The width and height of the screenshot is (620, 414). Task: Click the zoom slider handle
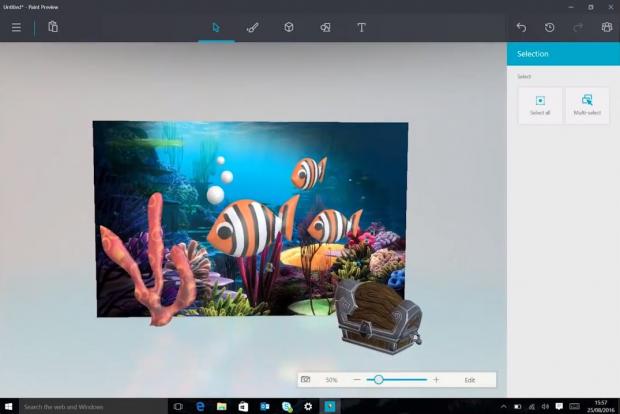pyautogui.click(x=378, y=380)
